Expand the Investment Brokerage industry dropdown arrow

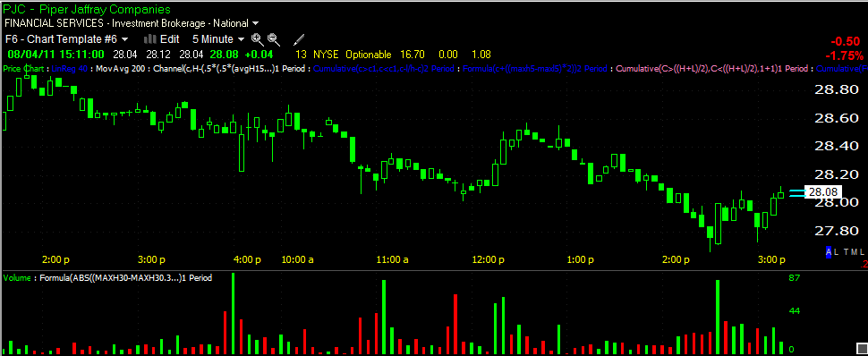(x=255, y=23)
